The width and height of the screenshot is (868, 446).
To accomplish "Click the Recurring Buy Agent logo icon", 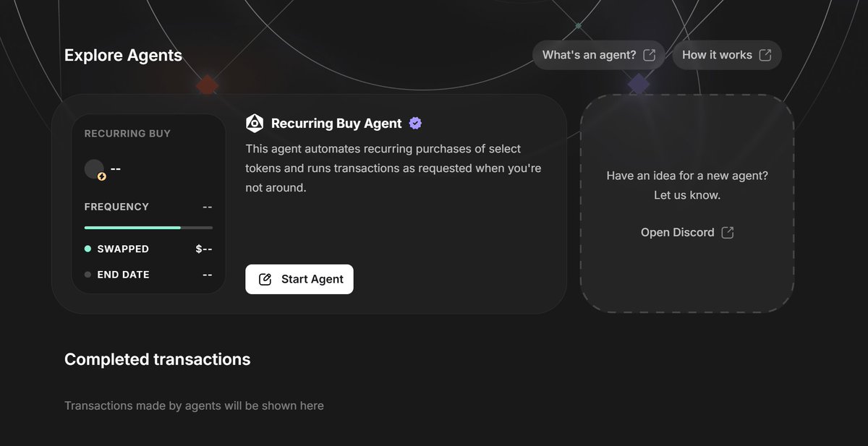I will (x=255, y=123).
